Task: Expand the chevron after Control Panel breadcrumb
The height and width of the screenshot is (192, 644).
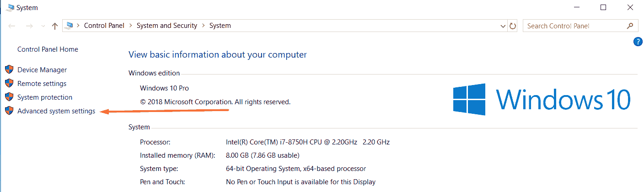Action: coord(130,26)
